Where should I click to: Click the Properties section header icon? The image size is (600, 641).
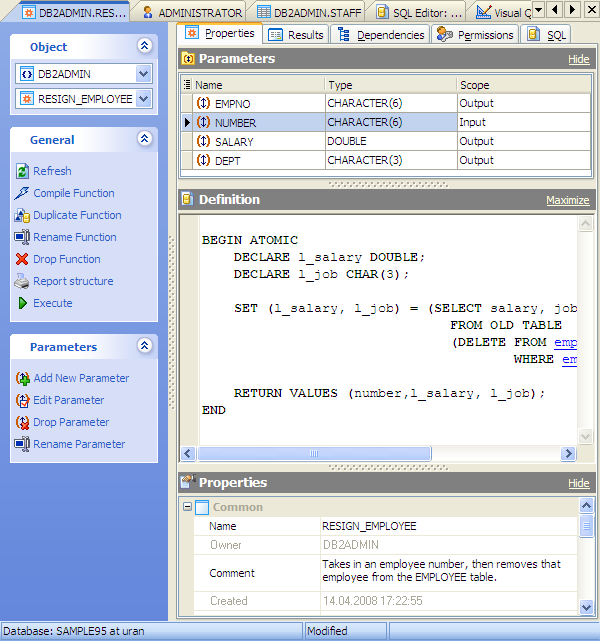click(x=188, y=482)
